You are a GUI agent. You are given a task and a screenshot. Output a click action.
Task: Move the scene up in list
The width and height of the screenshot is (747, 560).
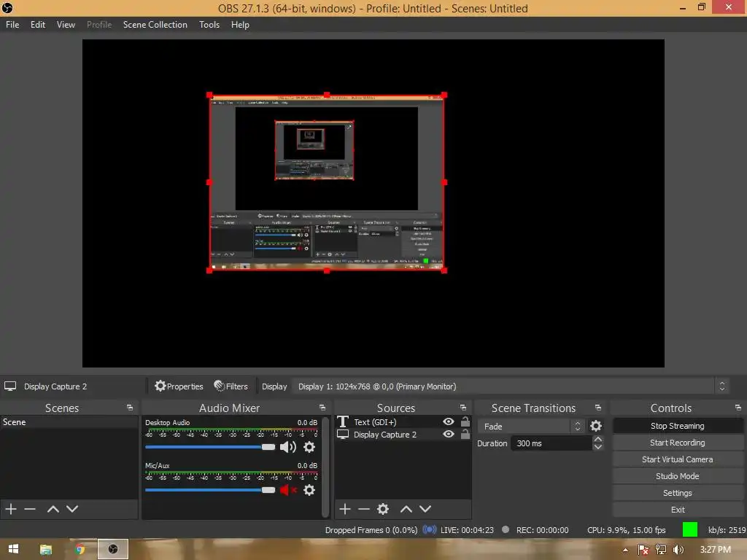[53, 509]
